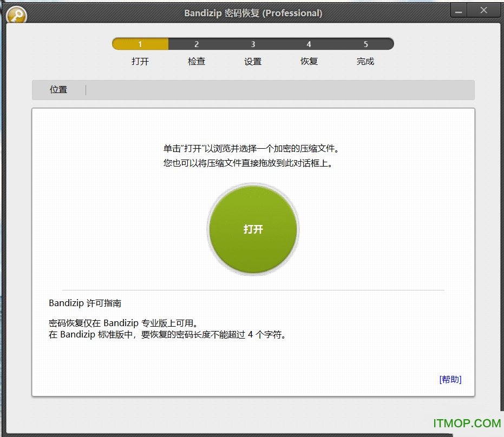Click step 2 circle on the progress bar
Viewport: 504px width, 437px height.
point(196,44)
